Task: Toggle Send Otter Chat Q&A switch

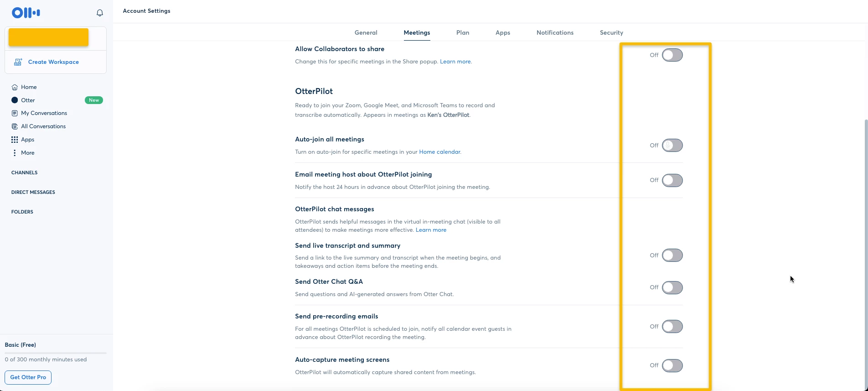Action: [672, 287]
